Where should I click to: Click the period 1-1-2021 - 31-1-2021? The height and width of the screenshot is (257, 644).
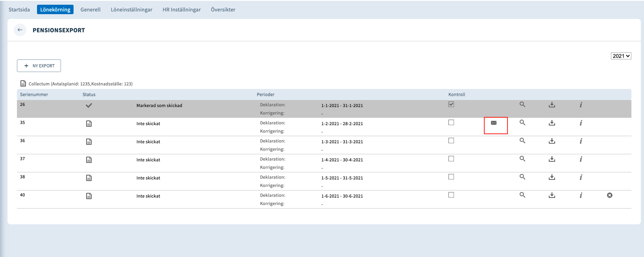pos(342,105)
